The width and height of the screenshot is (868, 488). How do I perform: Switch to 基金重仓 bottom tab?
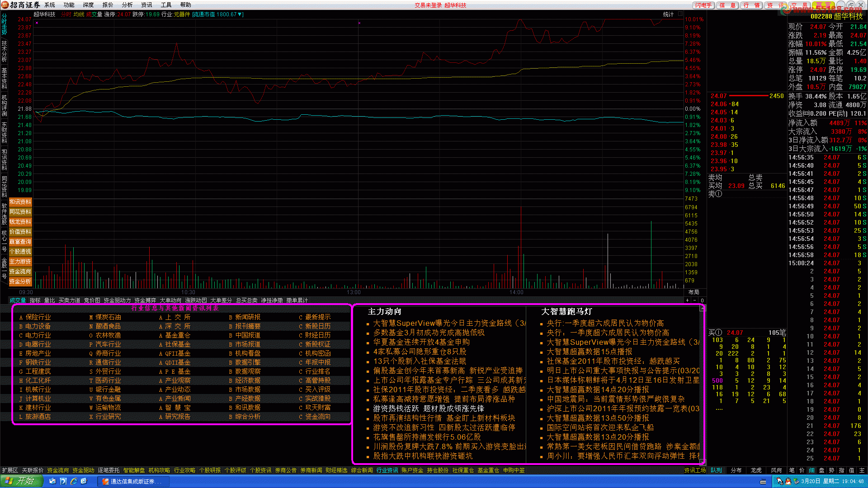point(488,470)
